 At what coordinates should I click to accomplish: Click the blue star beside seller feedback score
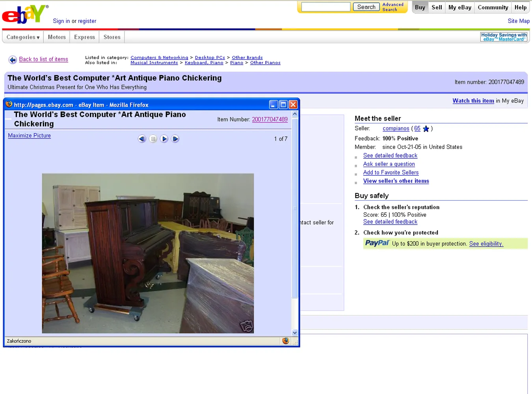pos(426,128)
